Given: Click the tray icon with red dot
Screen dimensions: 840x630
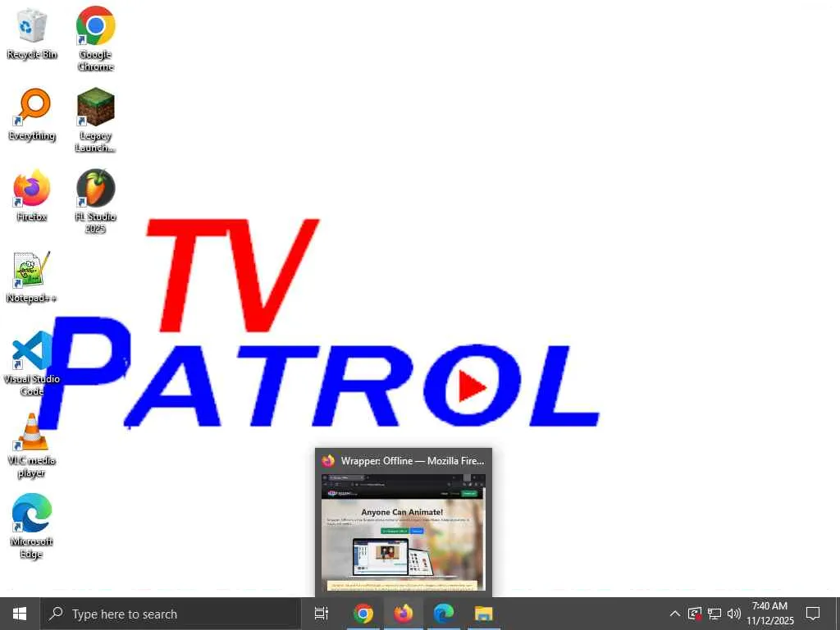Looking at the screenshot, I should [x=695, y=614].
